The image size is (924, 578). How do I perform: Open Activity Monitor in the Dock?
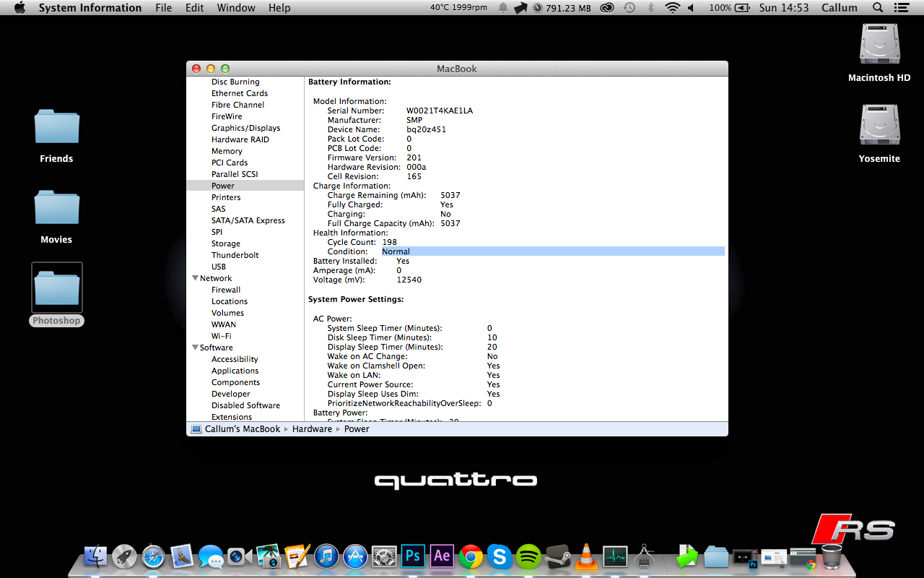pos(615,556)
